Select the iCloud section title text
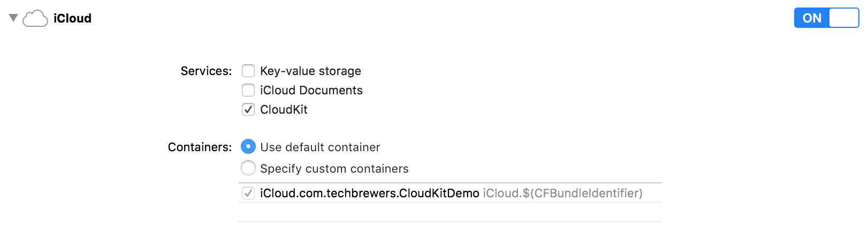Image resolution: width=868 pixels, height=237 pixels. tap(72, 18)
